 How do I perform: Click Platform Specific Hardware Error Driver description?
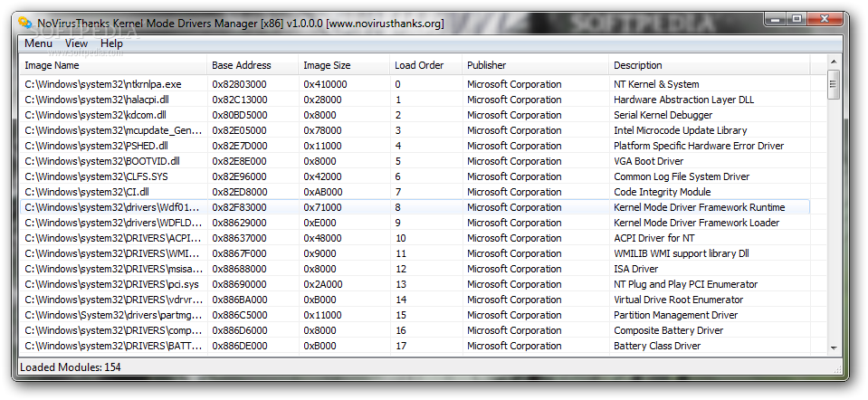click(x=699, y=146)
